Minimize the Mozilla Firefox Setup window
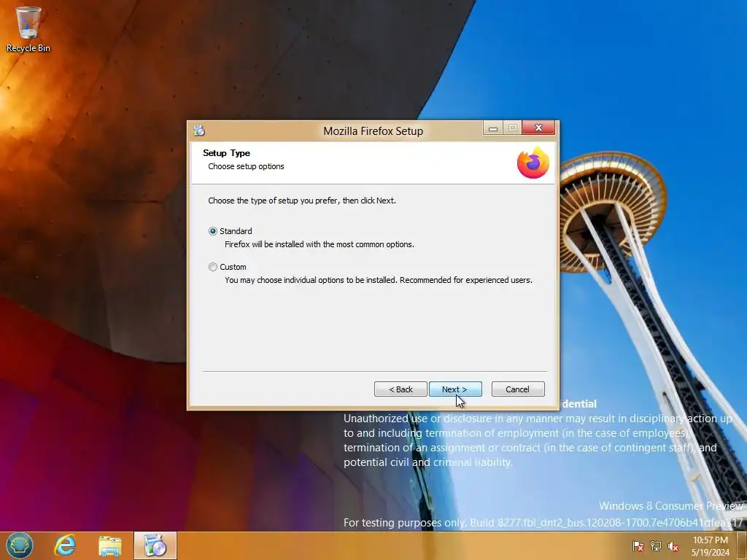 [492, 128]
